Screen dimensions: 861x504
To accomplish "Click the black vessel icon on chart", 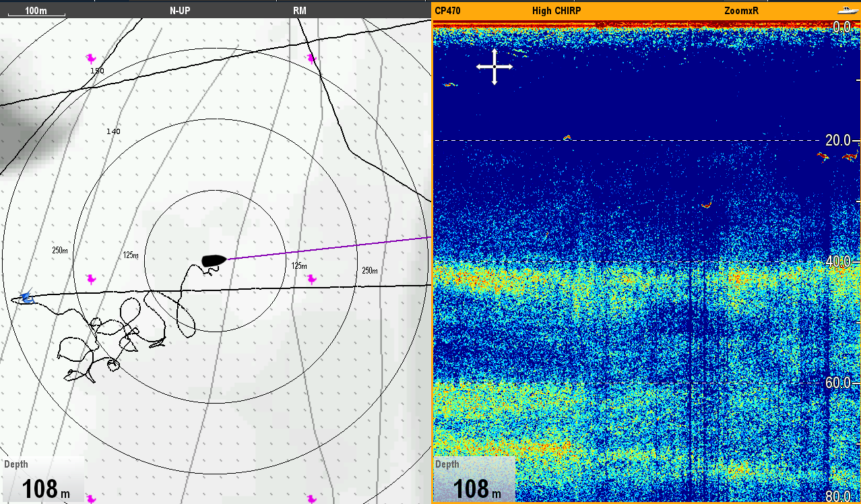I will coord(215,260).
